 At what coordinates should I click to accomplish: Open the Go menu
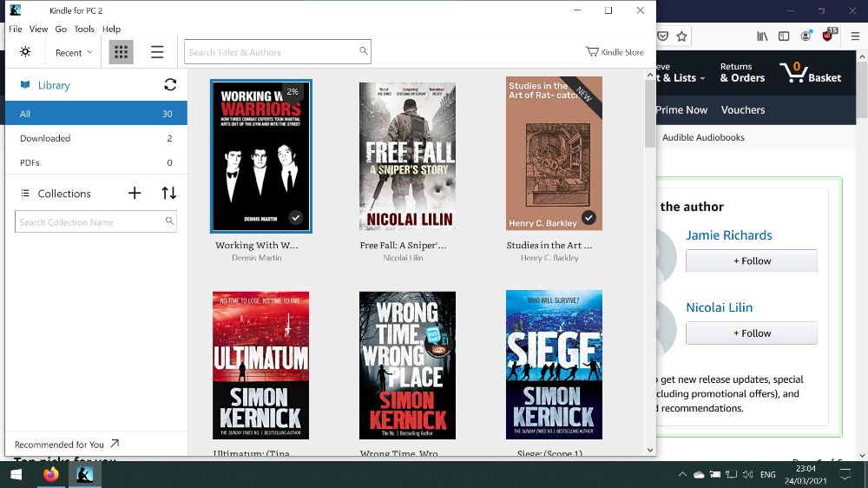pyautogui.click(x=61, y=29)
